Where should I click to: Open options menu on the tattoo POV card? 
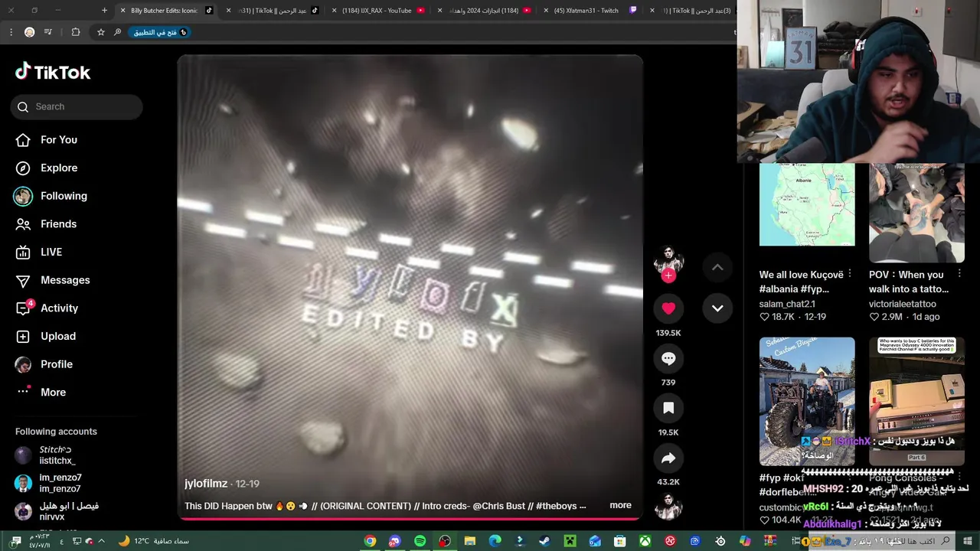click(959, 274)
